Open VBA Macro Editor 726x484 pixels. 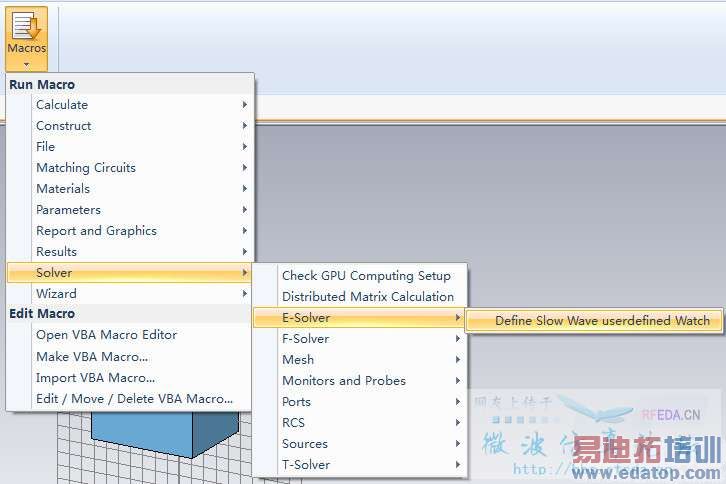106,335
